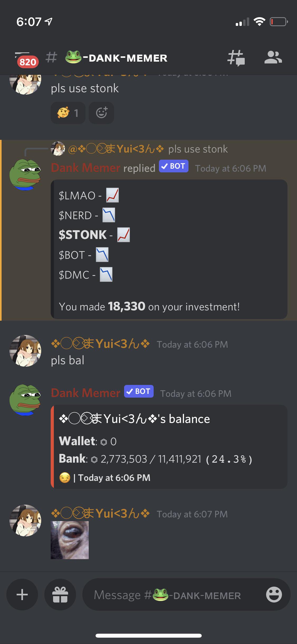The width and height of the screenshot is (297, 644).
Task: Tap the DANK-MEMER channel title
Action: tap(116, 58)
